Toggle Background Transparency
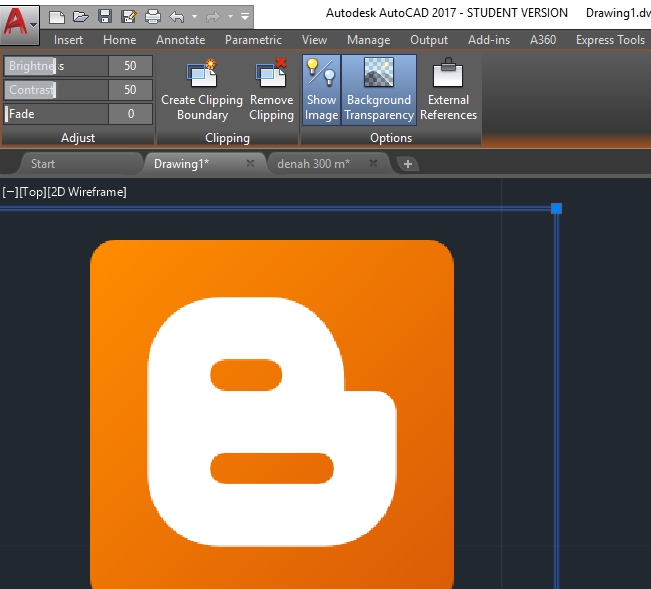This screenshot has width=651, height=589. (378, 90)
